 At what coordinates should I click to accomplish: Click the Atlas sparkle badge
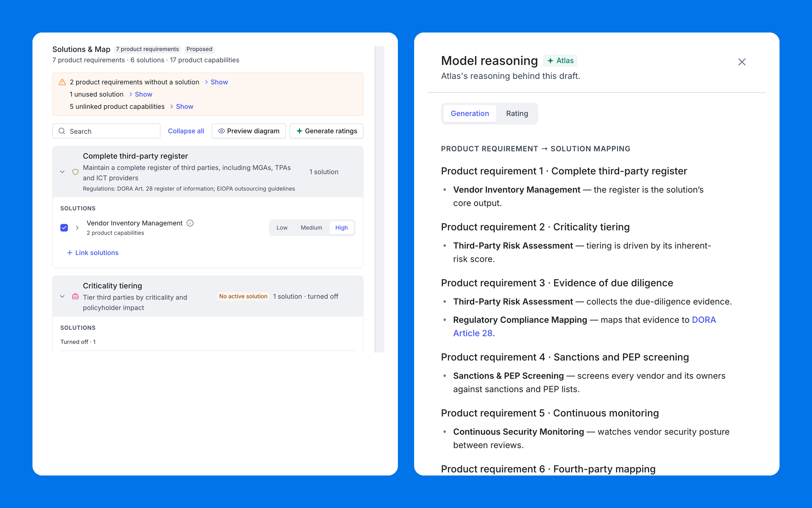(x=560, y=61)
